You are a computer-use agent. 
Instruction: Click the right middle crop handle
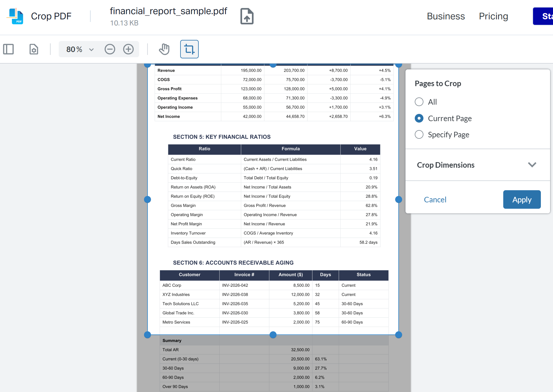click(x=399, y=199)
